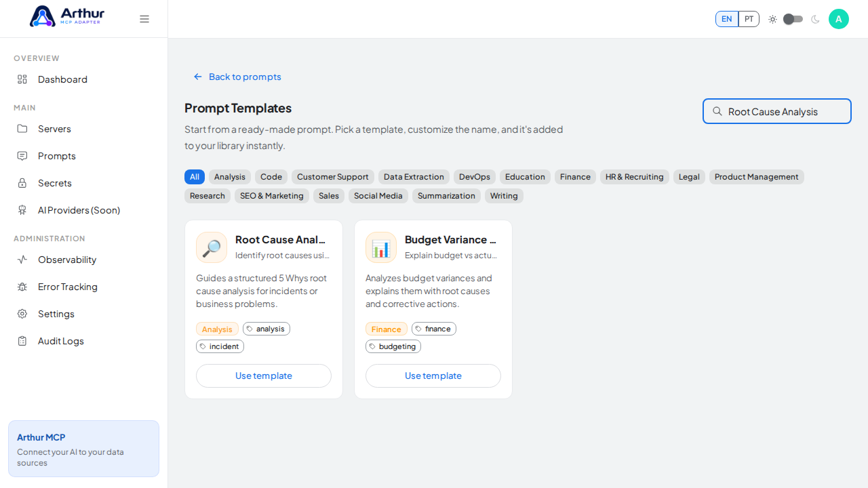Viewport: 868px width, 488px height.
Task: Open Observability page
Action: 84,260
